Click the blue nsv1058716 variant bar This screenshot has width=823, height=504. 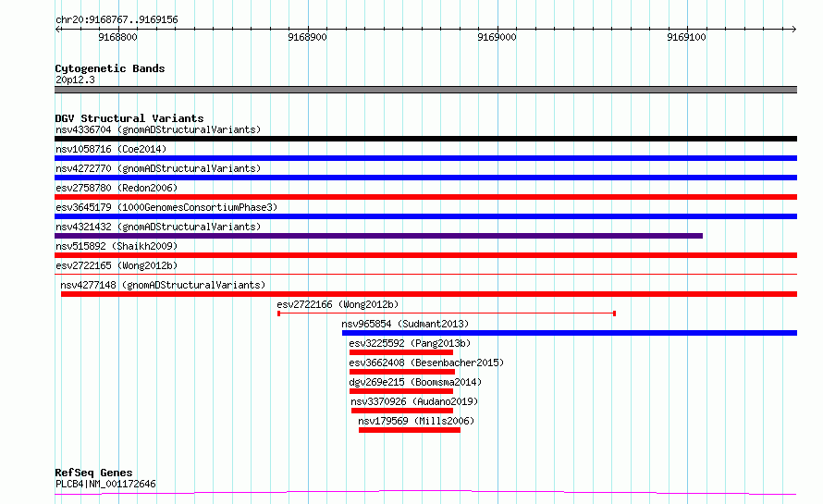425,158
